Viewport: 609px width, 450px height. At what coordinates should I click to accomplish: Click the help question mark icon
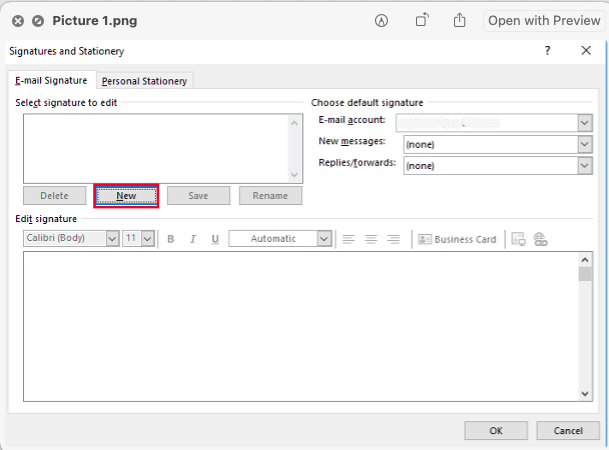click(x=547, y=50)
